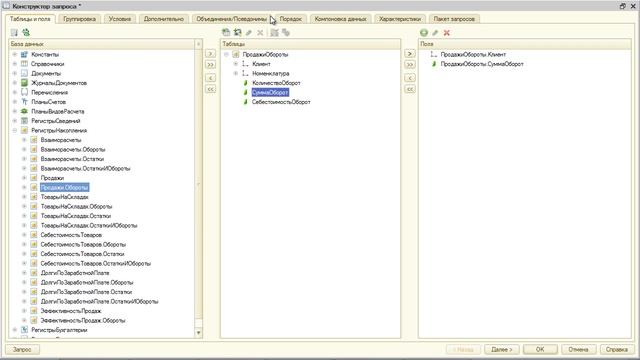Select СебестоимостьТоваров.Остатки in the database tree

point(82,254)
